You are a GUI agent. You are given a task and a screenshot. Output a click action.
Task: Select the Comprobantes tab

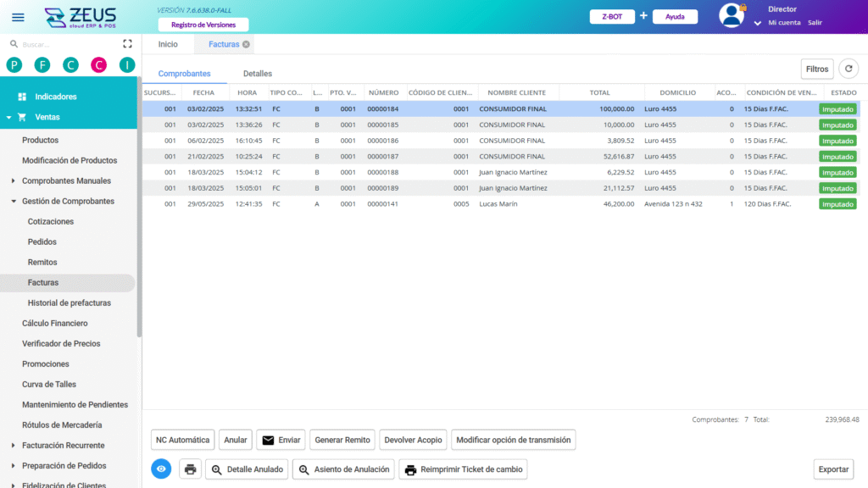click(184, 74)
